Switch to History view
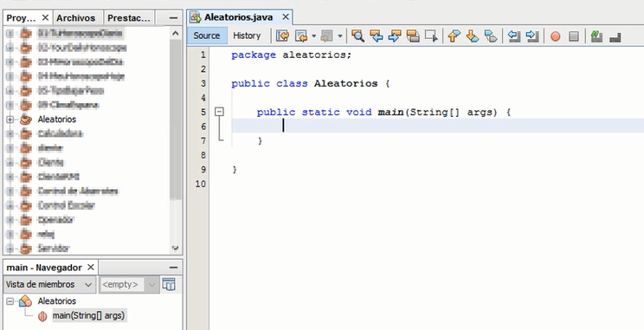 247,36
